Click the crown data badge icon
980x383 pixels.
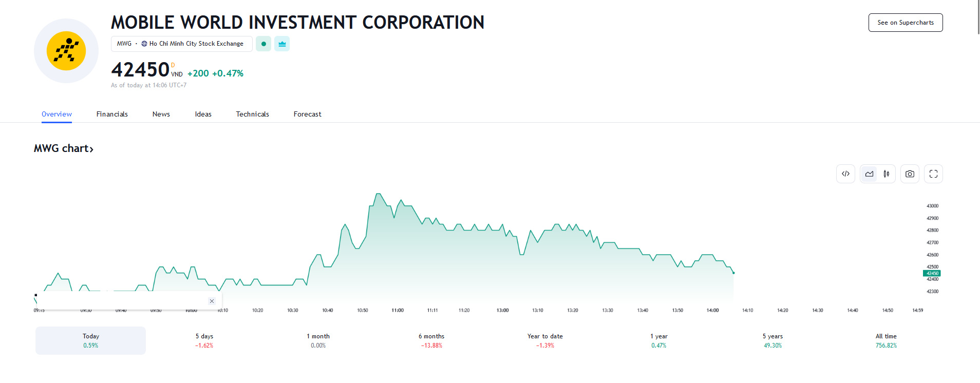[x=282, y=44]
